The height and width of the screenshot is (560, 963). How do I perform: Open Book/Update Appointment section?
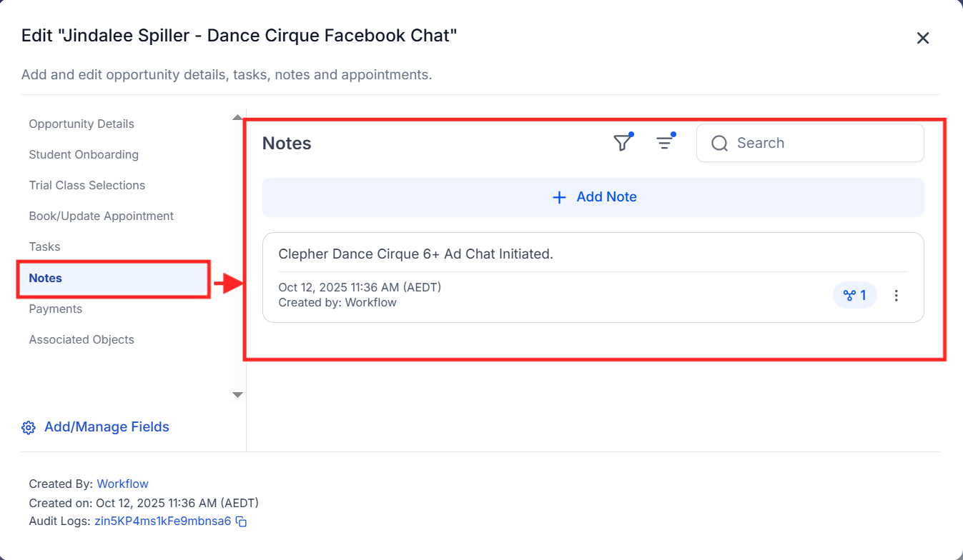coord(102,216)
